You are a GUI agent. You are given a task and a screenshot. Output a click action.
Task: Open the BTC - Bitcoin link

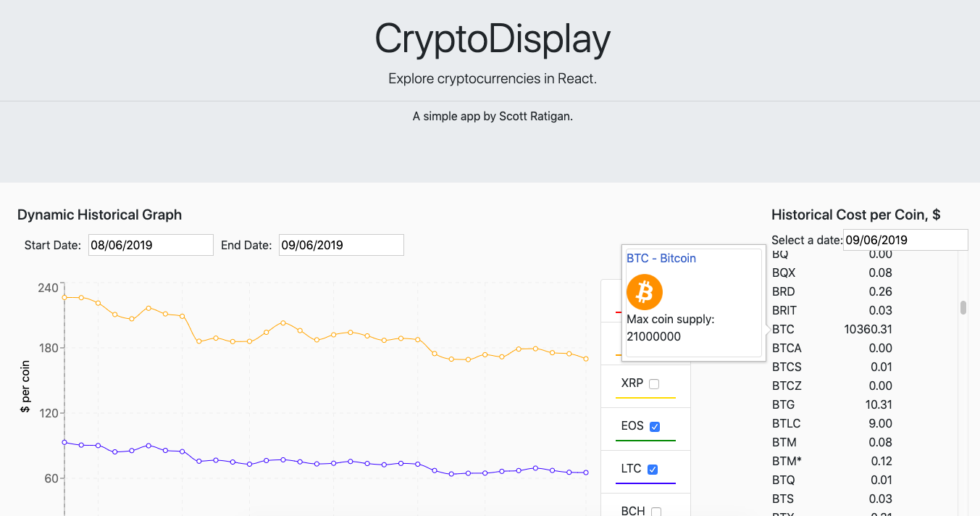pyautogui.click(x=661, y=259)
